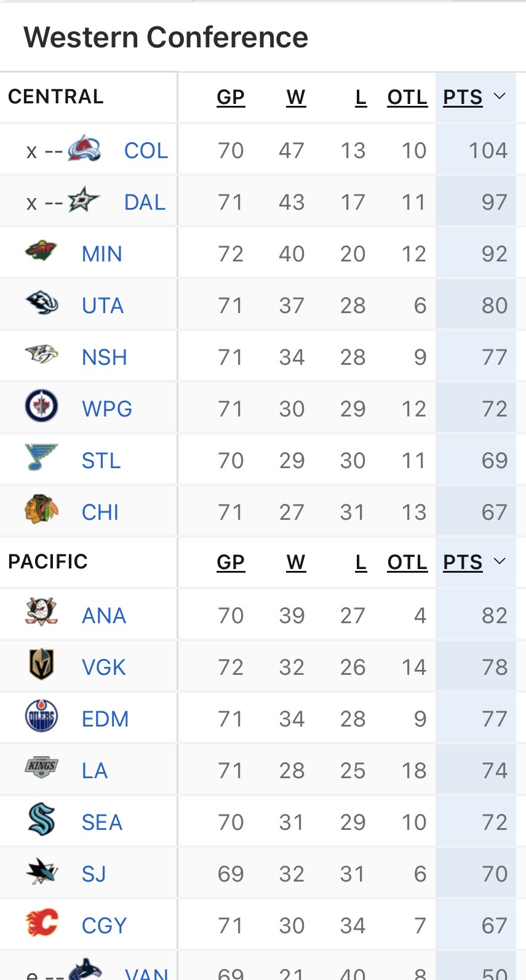Click the SJ team name link
The image size is (526, 980).
coord(94,874)
